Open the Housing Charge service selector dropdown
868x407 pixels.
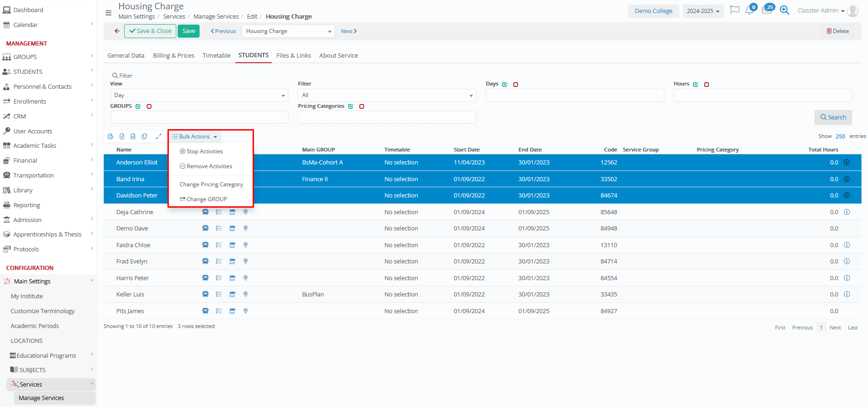288,31
